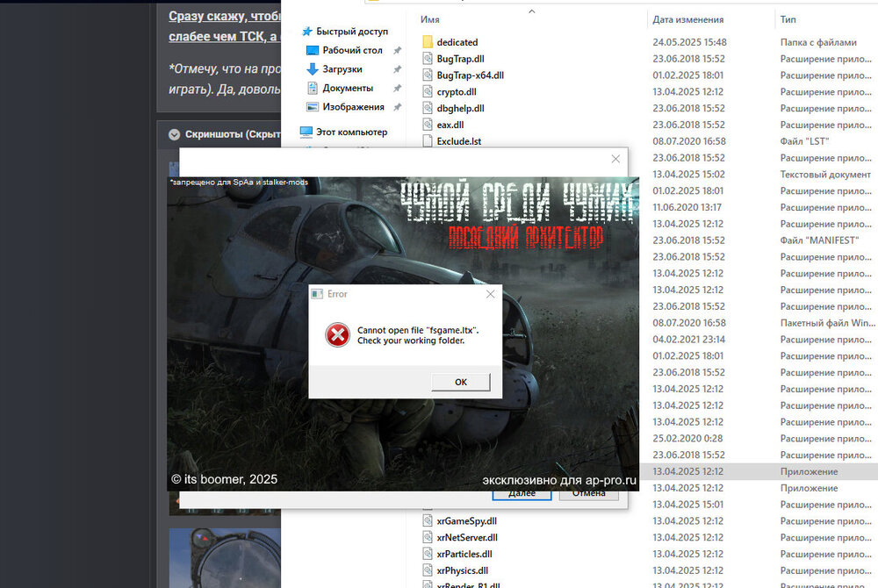Click the pin icon next to Загрузки
The image size is (878, 588).
pyautogui.click(x=397, y=69)
